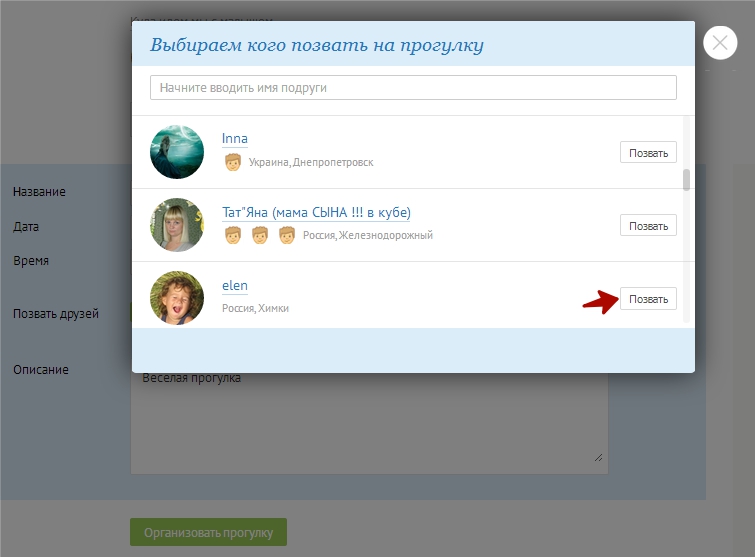
Task: Click the middle child icon in Тат"Яна's row
Action: pyautogui.click(x=260, y=235)
